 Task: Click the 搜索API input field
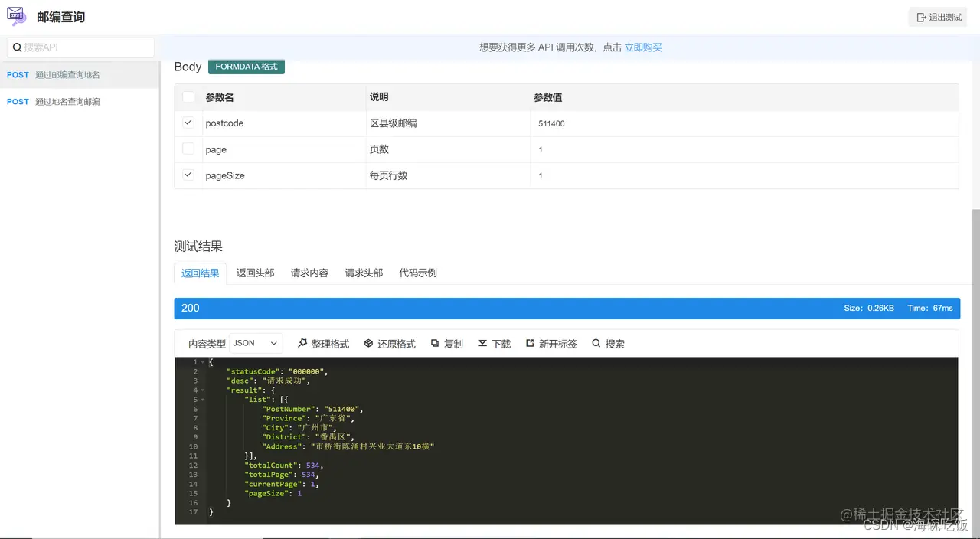click(x=80, y=47)
